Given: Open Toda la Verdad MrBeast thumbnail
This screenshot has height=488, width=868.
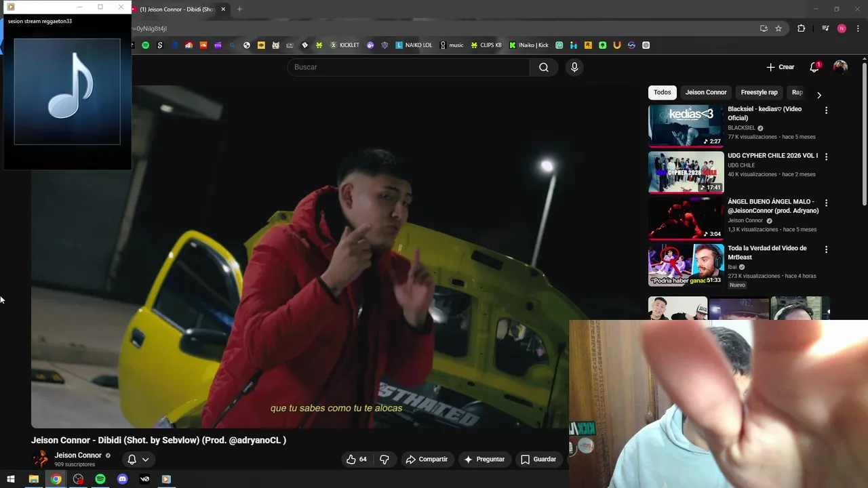Looking at the screenshot, I should [x=686, y=265].
